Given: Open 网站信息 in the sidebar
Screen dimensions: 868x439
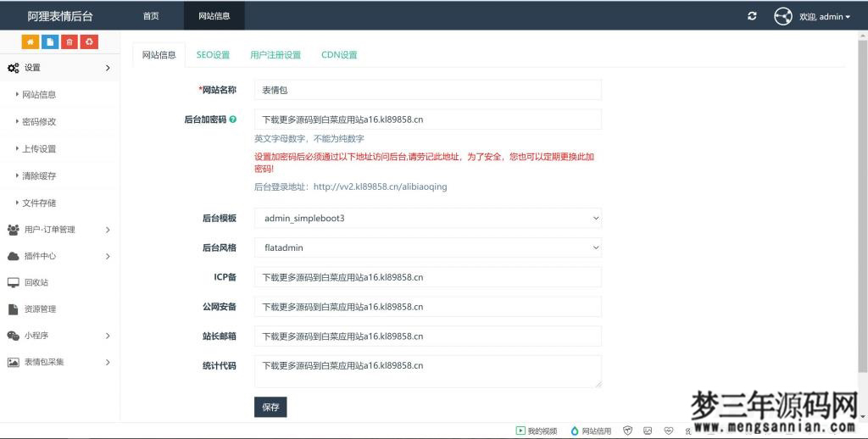Looking at the screenshot, I should pos(39,95).
